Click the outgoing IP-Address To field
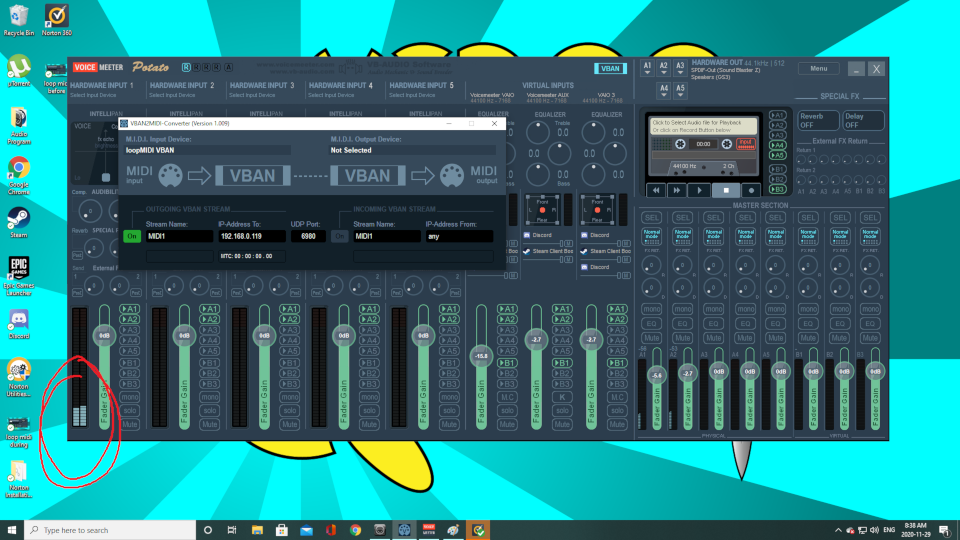 (x=252, y=236)
